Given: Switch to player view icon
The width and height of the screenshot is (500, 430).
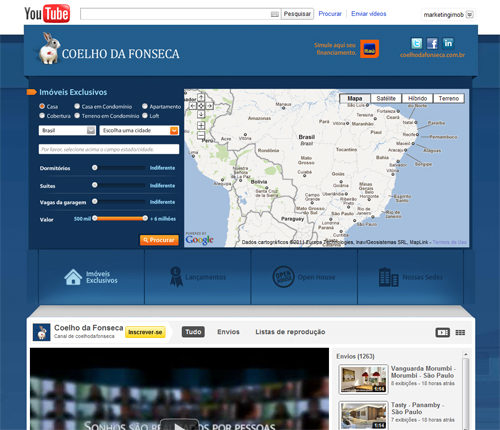Looking at the screenshot, I should (x=443, y=332).
